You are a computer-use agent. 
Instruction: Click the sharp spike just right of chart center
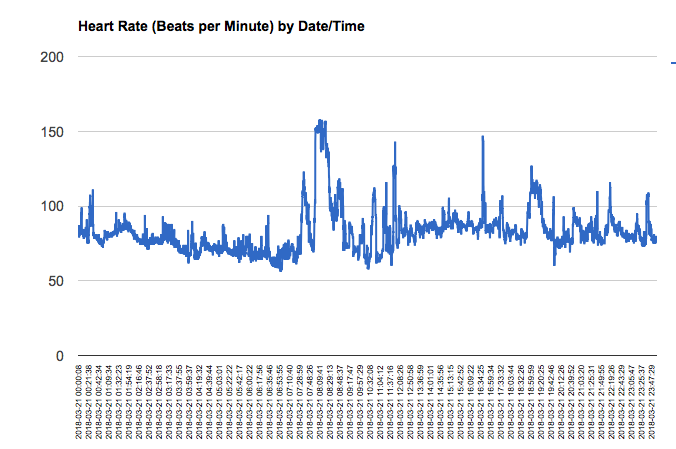[x=395, y=144]
